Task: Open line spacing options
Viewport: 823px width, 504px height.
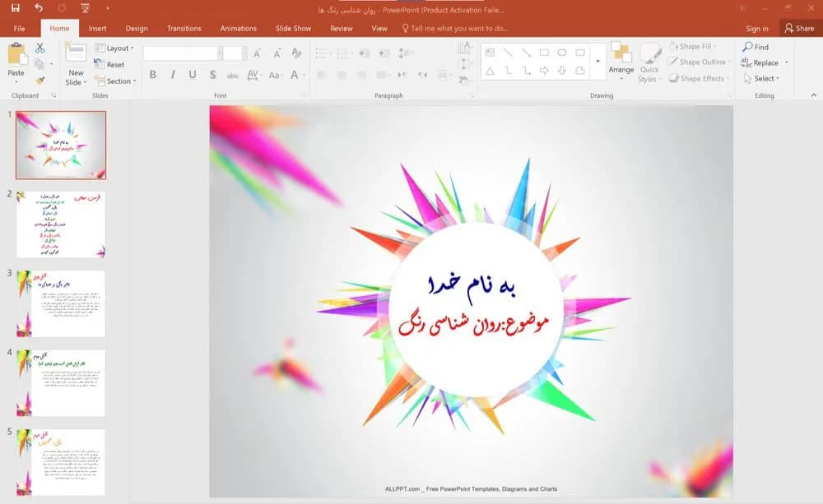Action: [404, 53]
